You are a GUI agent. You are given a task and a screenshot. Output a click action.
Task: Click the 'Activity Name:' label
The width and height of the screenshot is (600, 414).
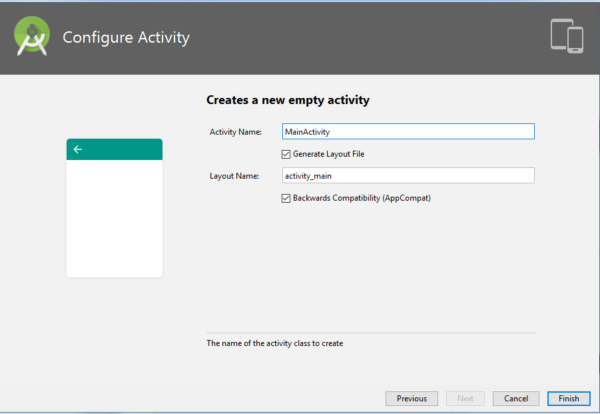click(235, 132)
